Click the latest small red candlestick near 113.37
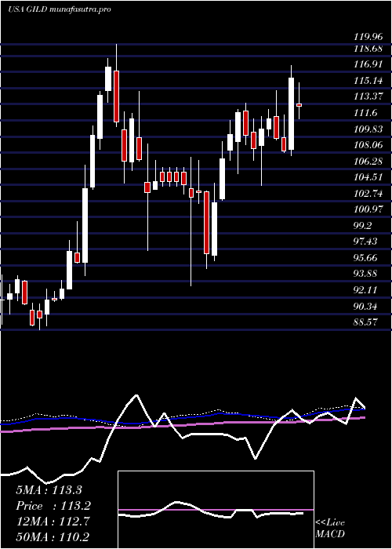 [x=299, y=104]
